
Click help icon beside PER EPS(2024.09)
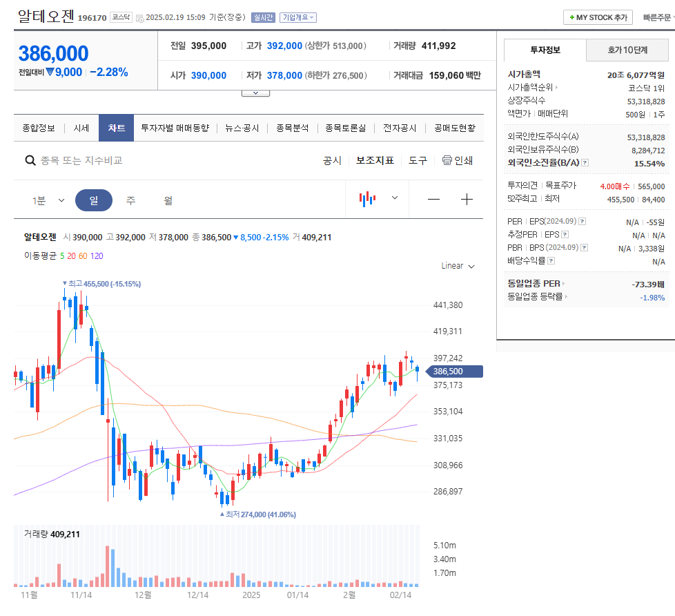pos(582,222)
